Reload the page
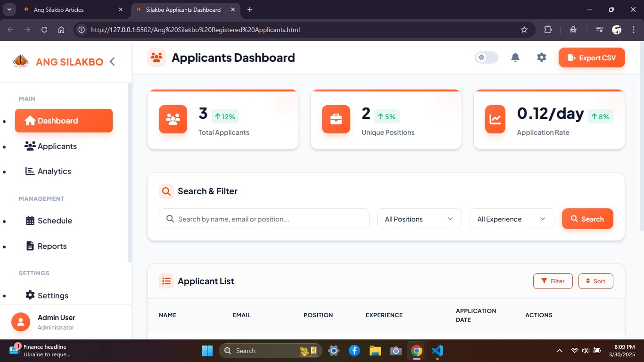 pyautogui.click(x=44, y=30)
